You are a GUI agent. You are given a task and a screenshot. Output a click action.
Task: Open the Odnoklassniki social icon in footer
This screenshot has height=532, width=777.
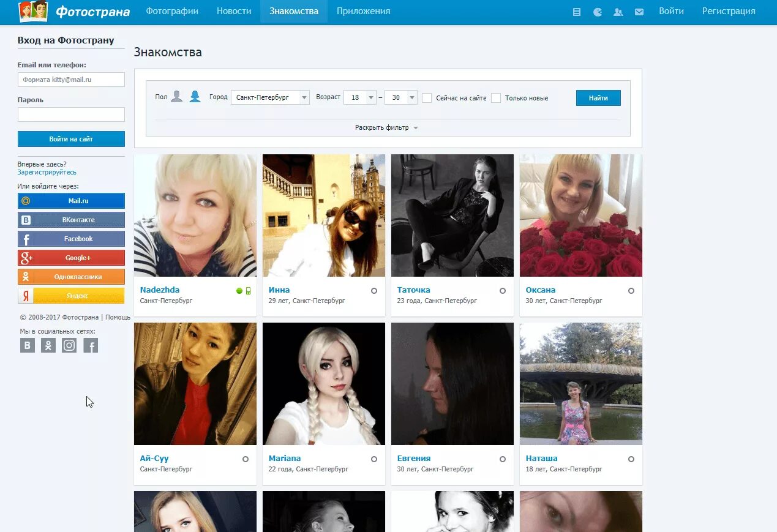click(x=48, y=345)
